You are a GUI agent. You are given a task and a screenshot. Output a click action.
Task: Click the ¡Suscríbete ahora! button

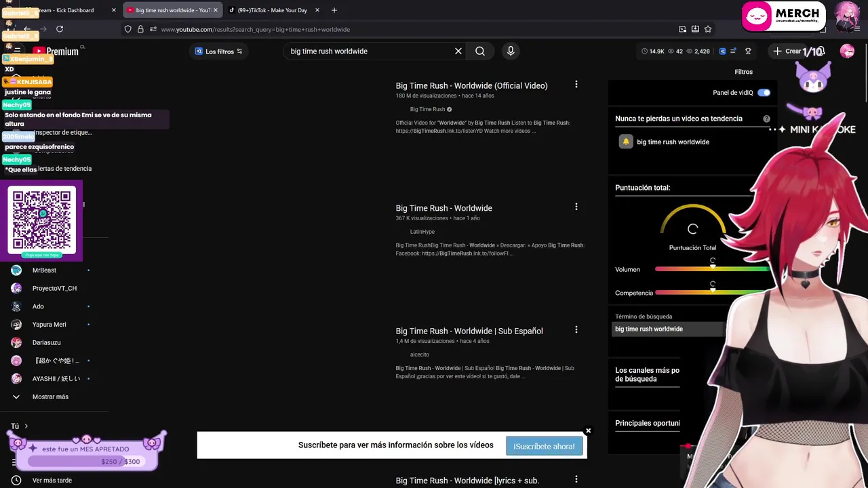[x=544, y=446]
